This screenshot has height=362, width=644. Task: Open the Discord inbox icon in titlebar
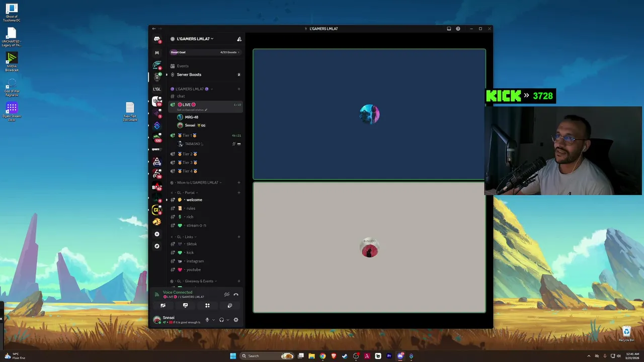449,29
